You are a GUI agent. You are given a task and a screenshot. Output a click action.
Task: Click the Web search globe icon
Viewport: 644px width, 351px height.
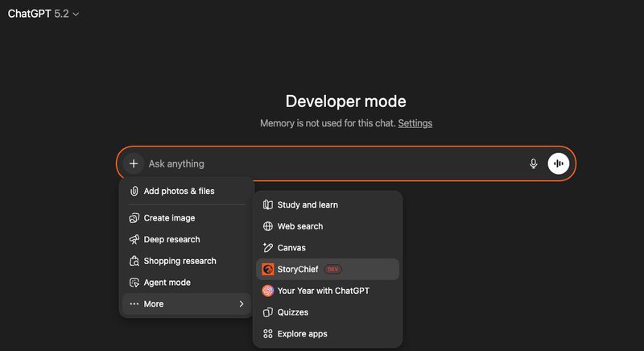coord(268,226)
